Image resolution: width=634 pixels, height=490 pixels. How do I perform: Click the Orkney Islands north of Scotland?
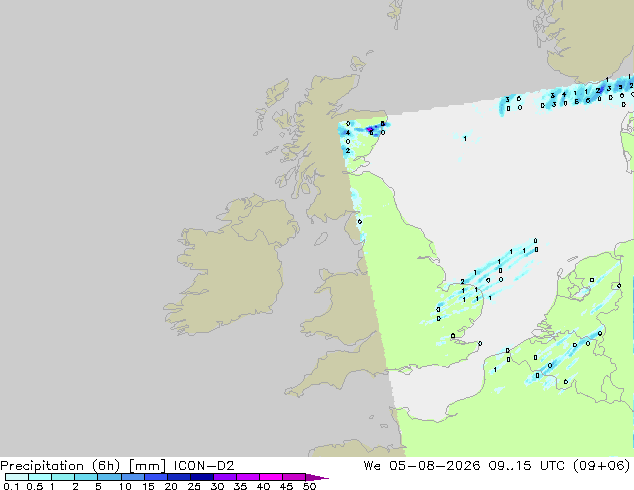pos(358,63)
